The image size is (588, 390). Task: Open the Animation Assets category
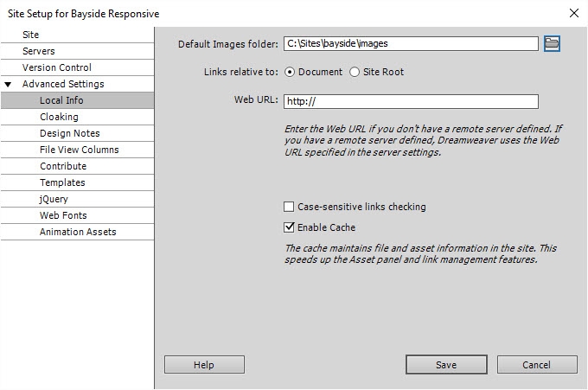pyautogui.click(x=78, y=232)
